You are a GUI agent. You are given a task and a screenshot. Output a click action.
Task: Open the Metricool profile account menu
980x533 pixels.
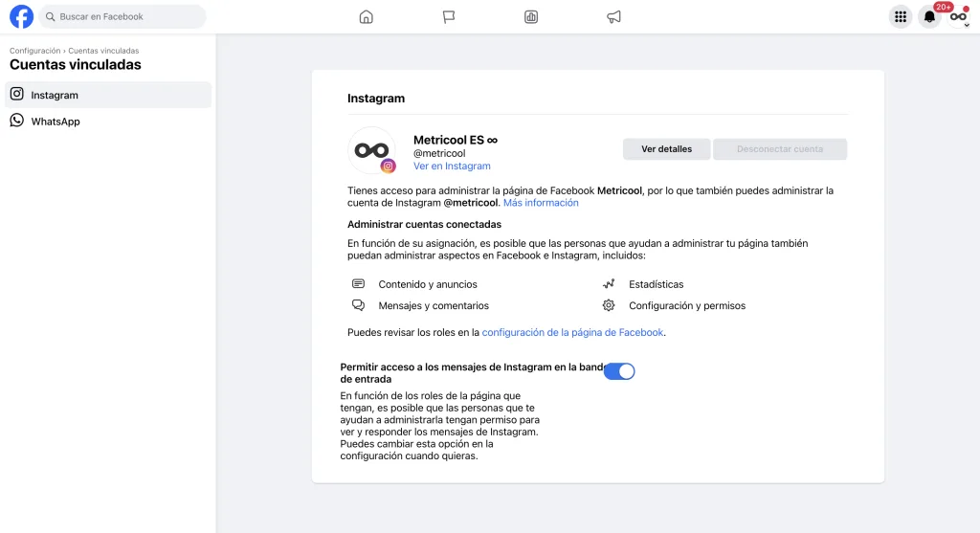959,17
